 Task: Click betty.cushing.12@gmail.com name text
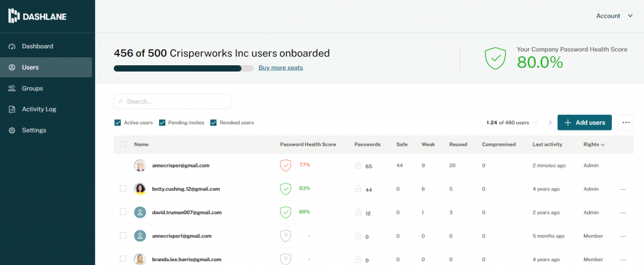(186, 189)
